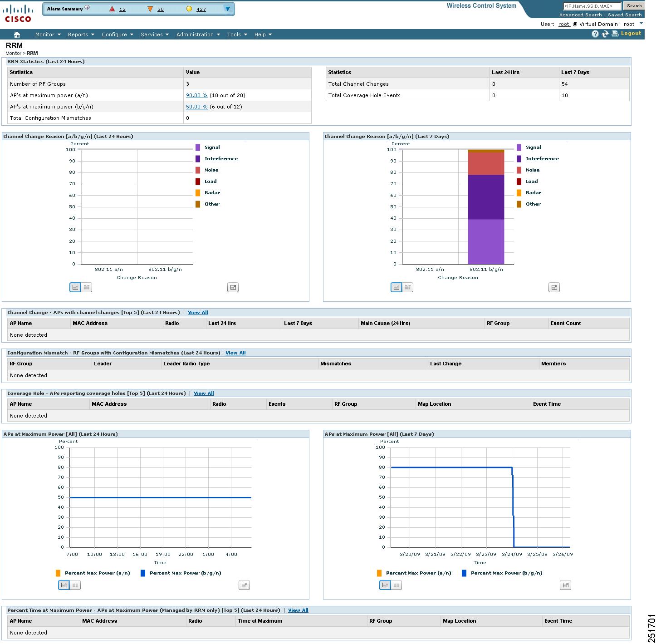Open the Virtual Domain root dropdown arrow
The image size is (656, 644).
coord(641,24)
